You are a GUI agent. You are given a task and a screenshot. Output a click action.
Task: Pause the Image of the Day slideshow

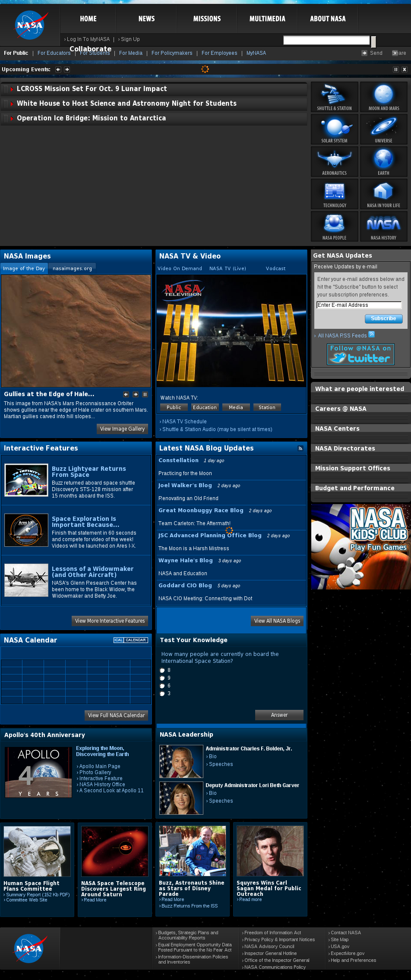tap(145, 394)
